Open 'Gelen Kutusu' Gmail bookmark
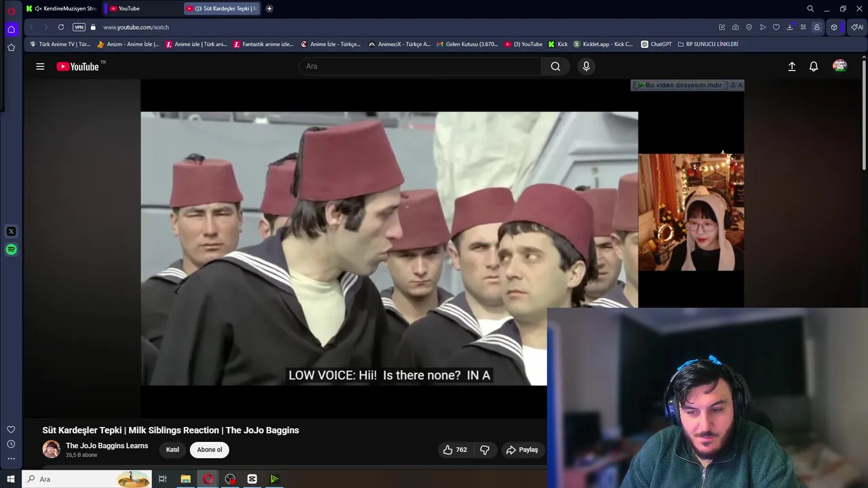Viewport: 868px width, 488px height. (467, 44)
